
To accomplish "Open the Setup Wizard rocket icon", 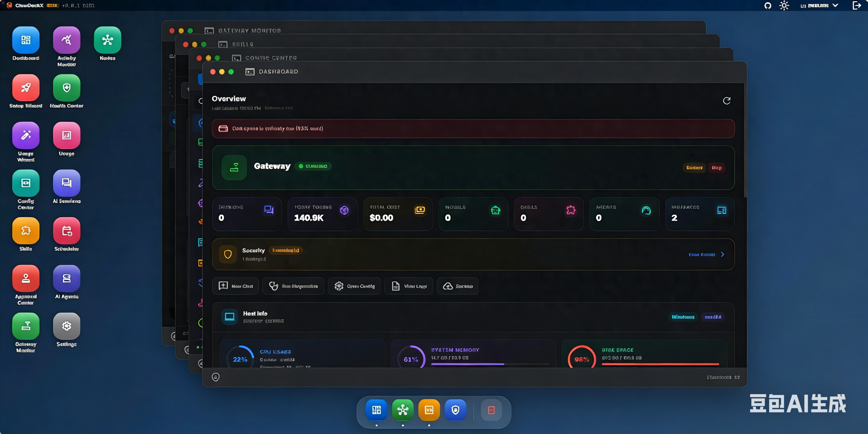I will click(25, 88).
